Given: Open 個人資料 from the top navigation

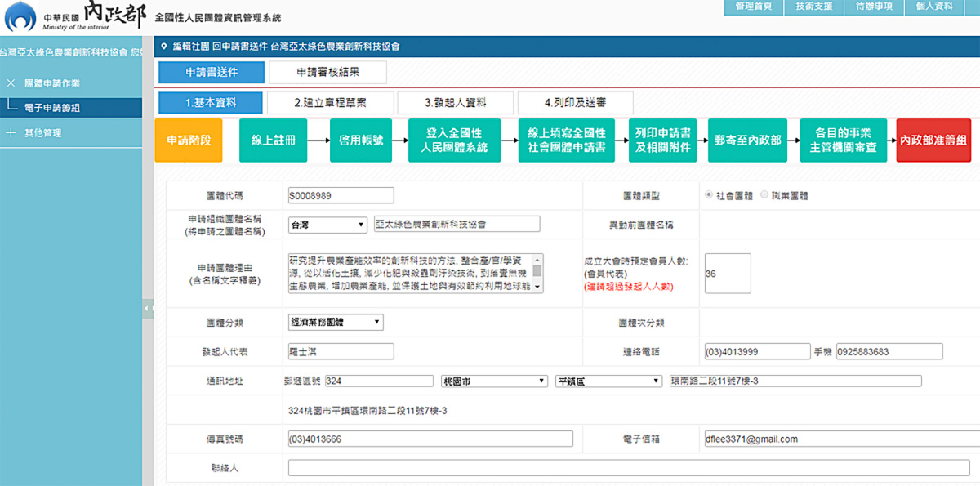Looking at the screenshot, I should (x=934, y=7).
